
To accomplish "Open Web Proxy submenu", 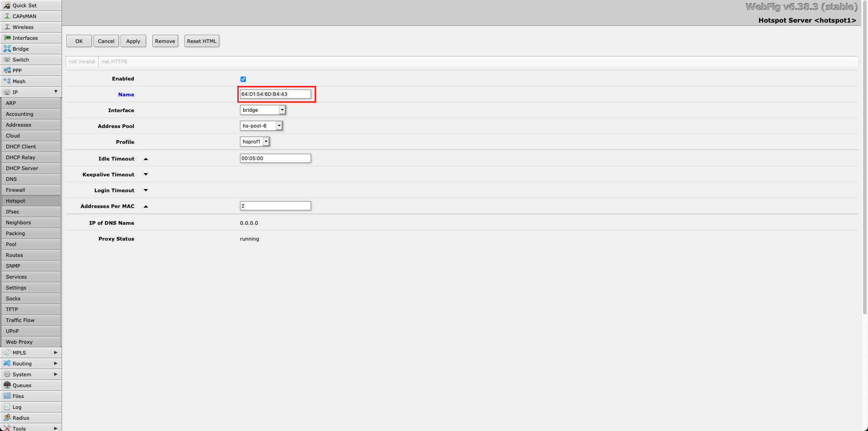I will pyautogui.click(x=31, y=342).
